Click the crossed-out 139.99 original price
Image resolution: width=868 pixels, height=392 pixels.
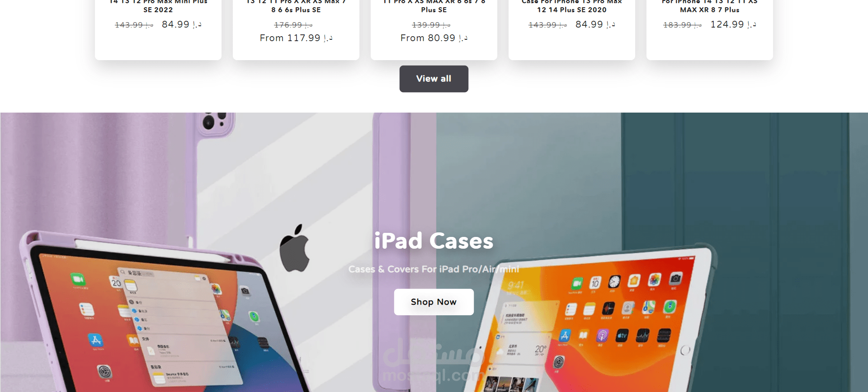431,25
